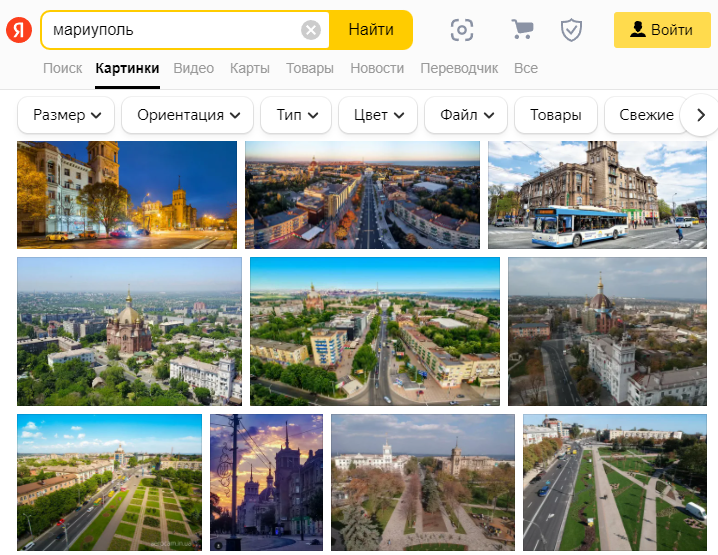Click the Войти login button
Viewport: 718px width, 555px height.
pos(661,30)
